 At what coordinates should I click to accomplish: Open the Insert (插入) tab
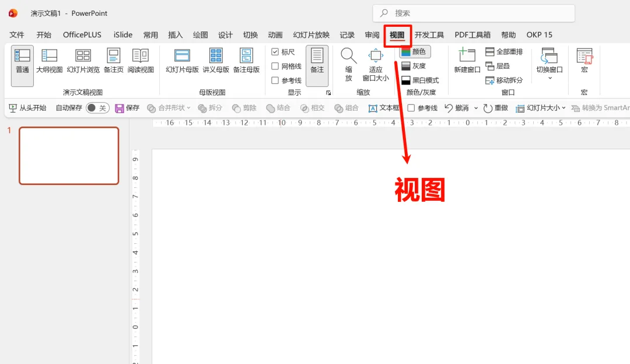click(x=175, y=35)
